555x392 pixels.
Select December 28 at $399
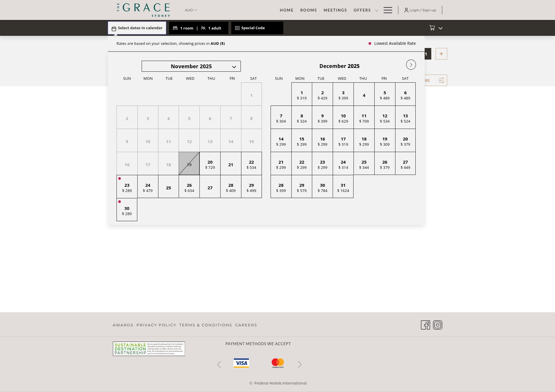click(281, 186)
